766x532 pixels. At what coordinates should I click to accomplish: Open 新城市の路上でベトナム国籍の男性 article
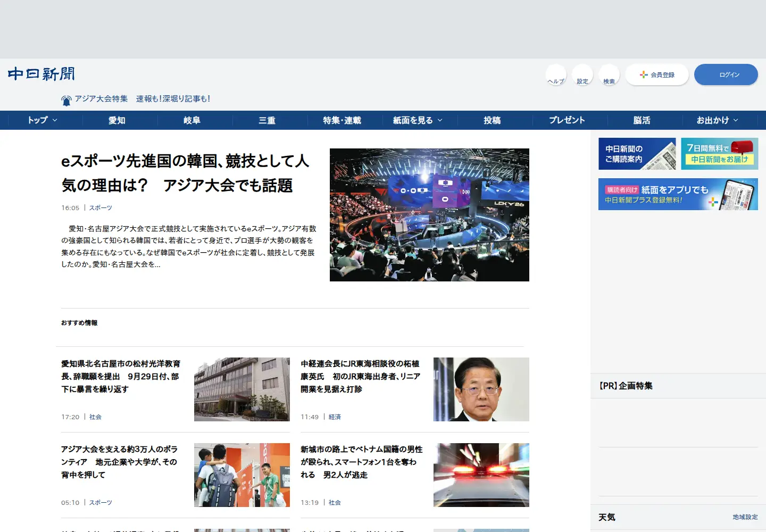pyautogui.click(x=362, y=462)
